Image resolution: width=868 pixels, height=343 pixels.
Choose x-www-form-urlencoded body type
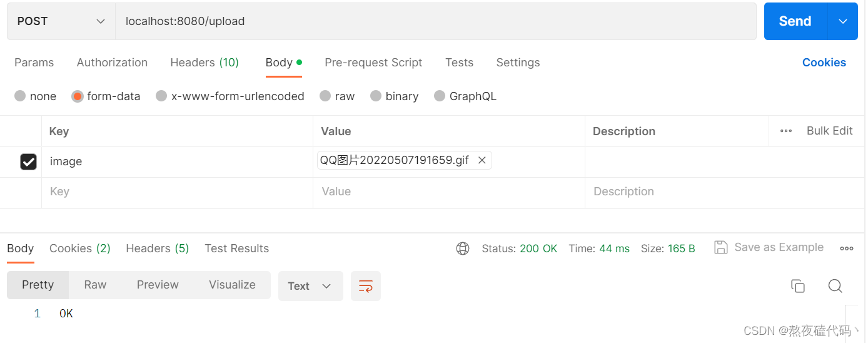(x=230, y=96)
